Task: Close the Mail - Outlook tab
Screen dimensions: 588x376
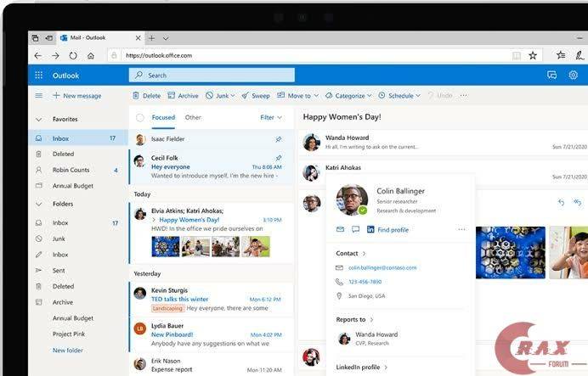Action: coord(138,38)
